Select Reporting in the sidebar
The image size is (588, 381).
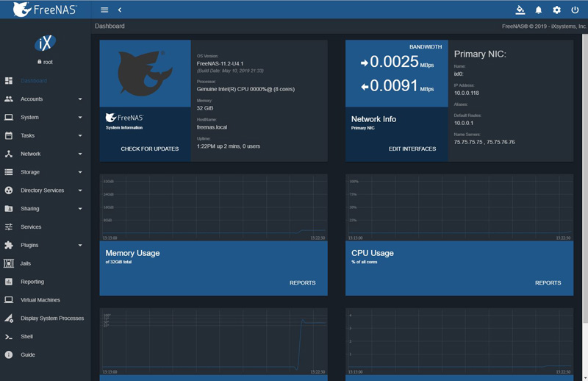point(32,282)
